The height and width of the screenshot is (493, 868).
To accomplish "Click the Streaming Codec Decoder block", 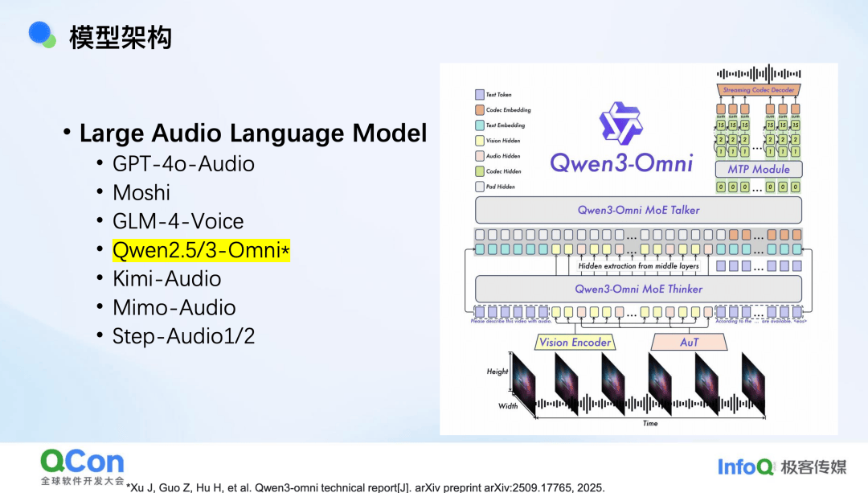I will click(x=759, y=90).
